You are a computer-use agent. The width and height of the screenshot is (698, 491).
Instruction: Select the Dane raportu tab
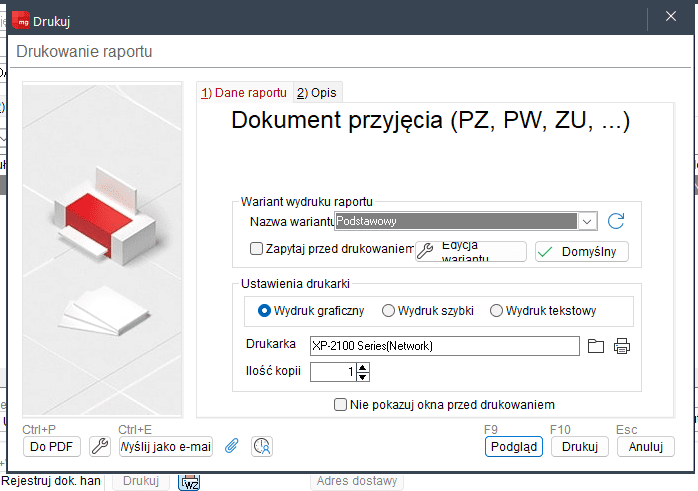pyautogui.click(x=244, y=93)
